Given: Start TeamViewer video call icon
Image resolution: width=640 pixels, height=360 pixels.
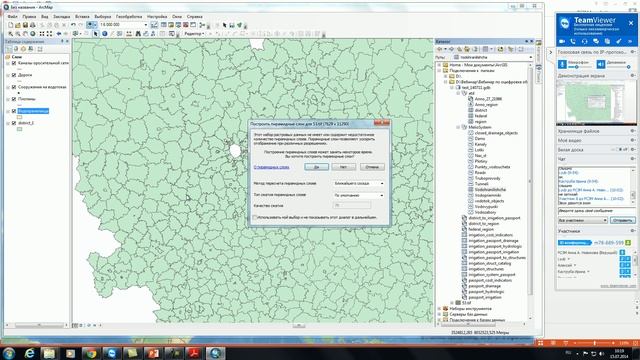Looking at the screenshot, I should 562,41.
